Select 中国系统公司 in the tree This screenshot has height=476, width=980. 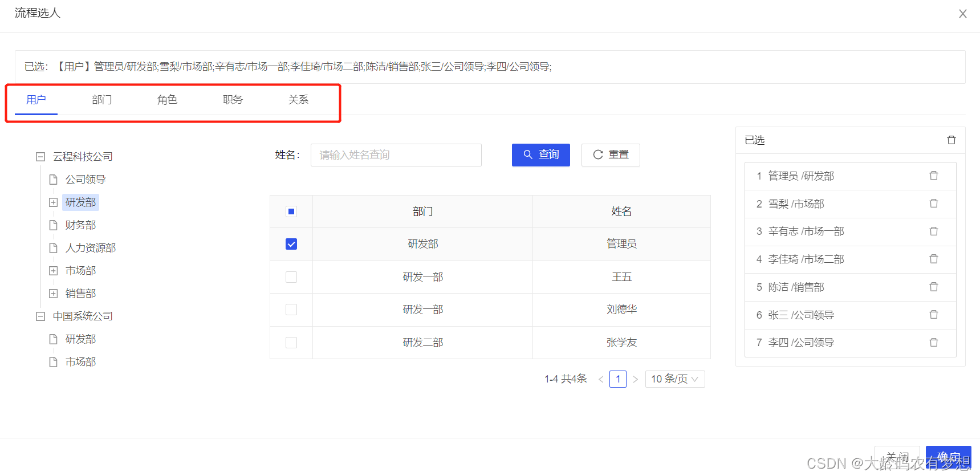pyautogui.click(x=83, y=316)
